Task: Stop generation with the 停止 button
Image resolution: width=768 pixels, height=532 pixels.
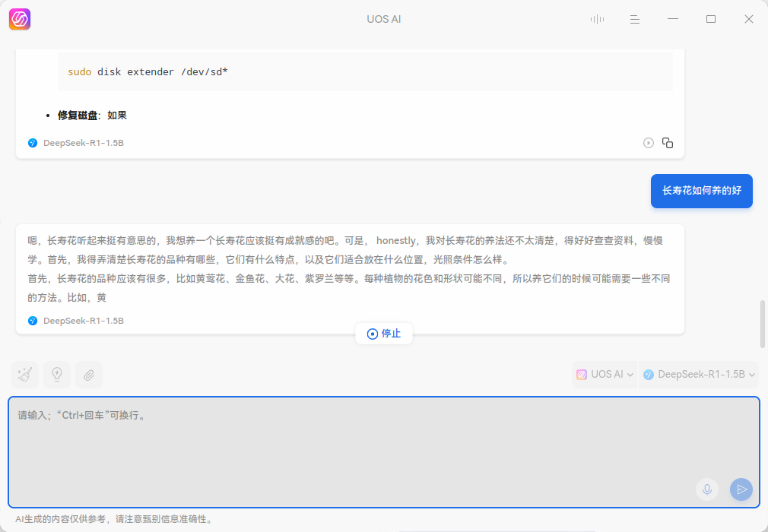Action: tap(384, 334)
